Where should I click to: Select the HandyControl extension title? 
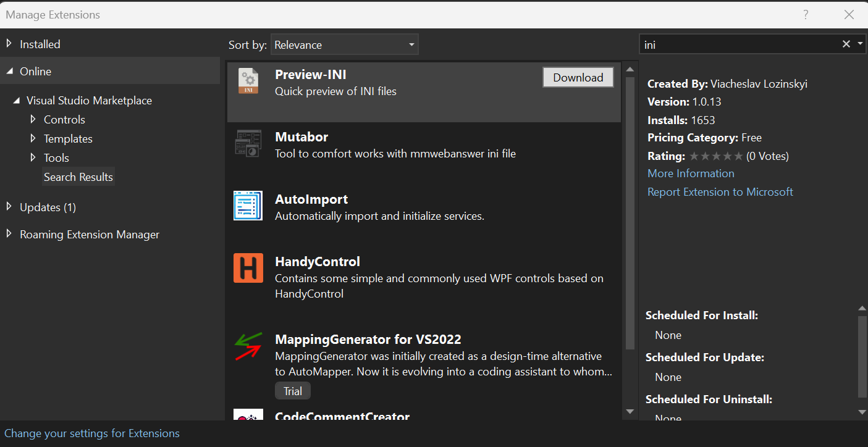click(318, 262)
